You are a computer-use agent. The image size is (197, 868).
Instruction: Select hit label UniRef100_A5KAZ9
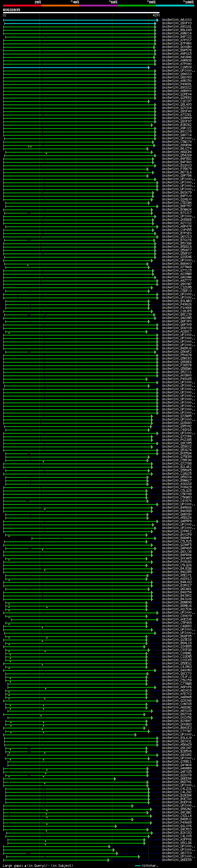tap(177, 745)
